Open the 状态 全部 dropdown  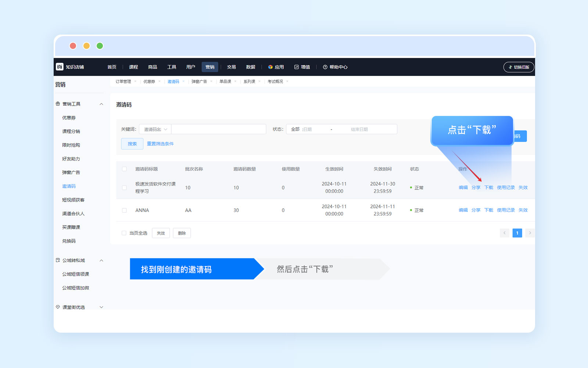[295, 129]
